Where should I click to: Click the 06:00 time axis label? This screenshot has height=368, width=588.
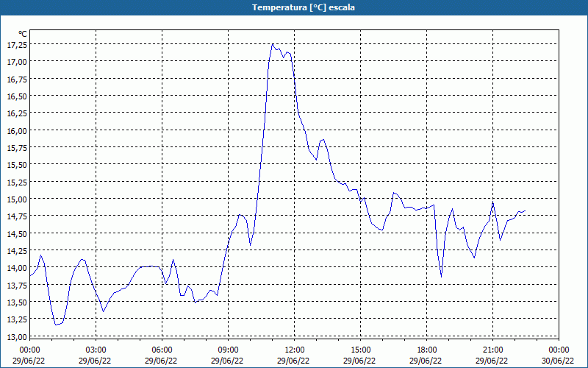click(x=162, y=350)
